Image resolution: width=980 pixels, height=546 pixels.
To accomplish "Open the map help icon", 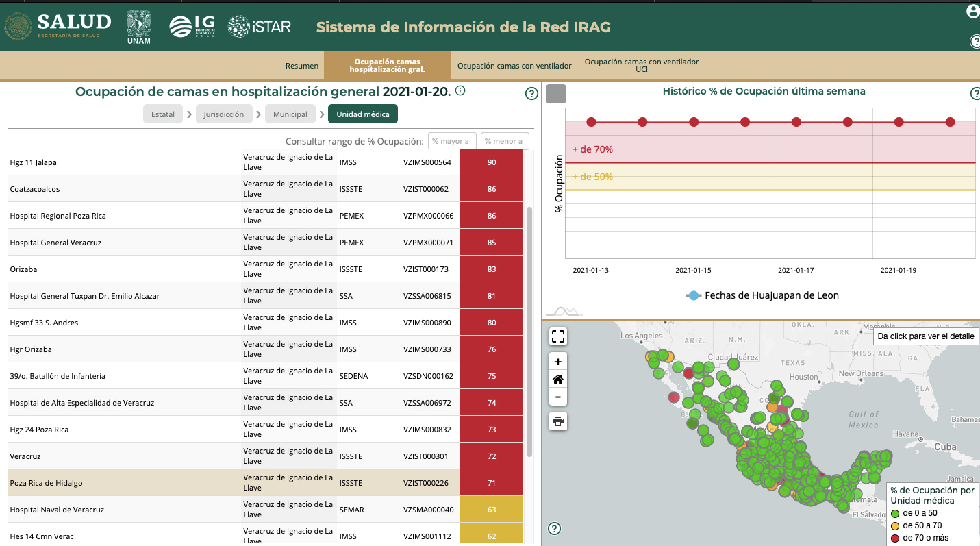I will (555, 528).
